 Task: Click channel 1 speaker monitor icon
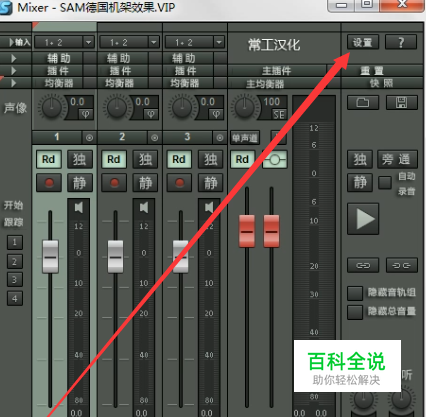(x=79, y=207)
